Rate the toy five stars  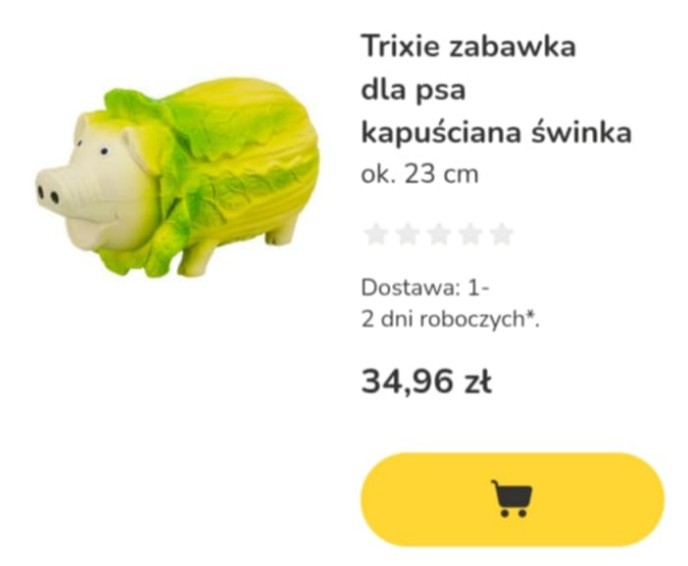click(502, 234)
